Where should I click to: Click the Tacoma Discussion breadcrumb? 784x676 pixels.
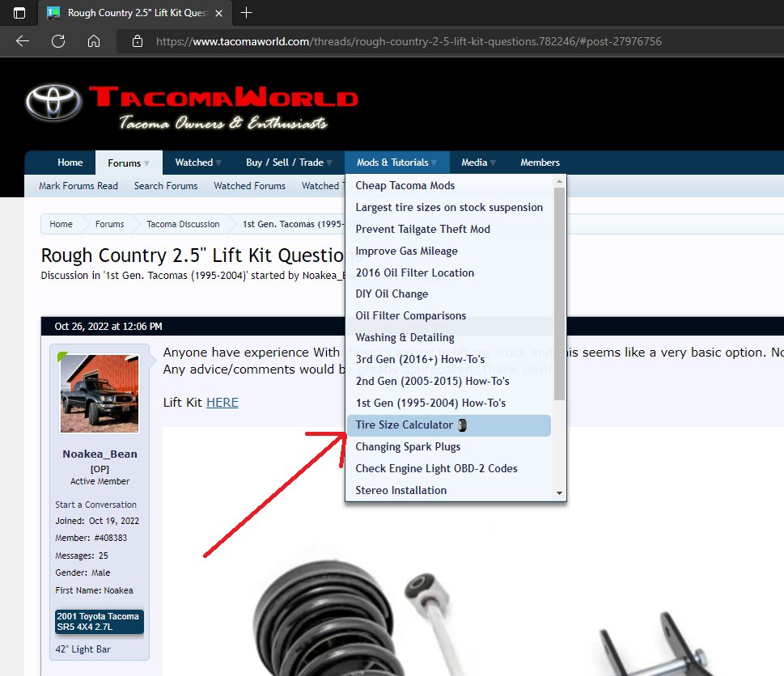point(183,224)
